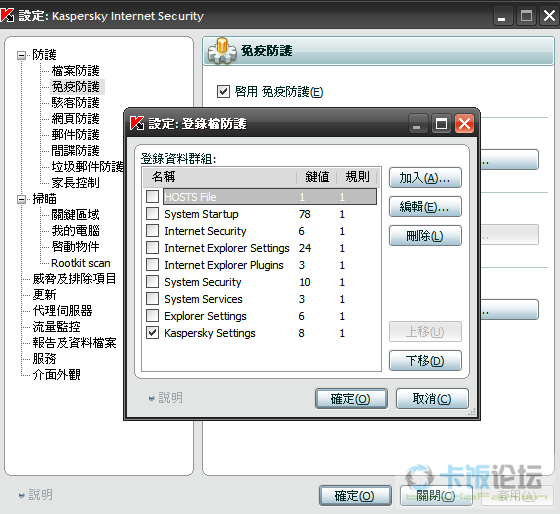Click 加入(A)... button
The image size is (560, 514).
pyautogui.click(x=425, y=178)
